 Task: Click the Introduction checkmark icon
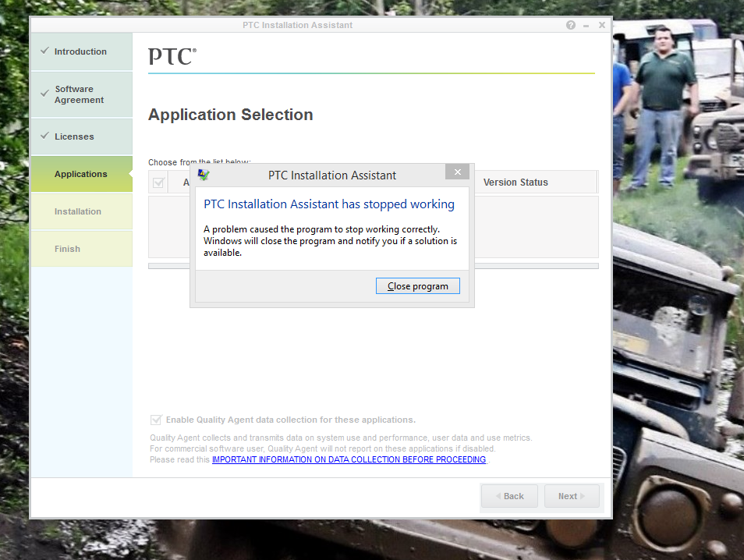coord(44,50)
